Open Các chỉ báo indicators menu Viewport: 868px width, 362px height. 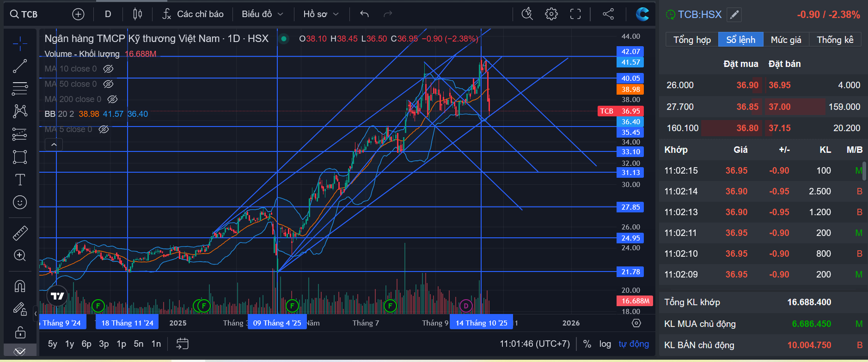(193, 14)
